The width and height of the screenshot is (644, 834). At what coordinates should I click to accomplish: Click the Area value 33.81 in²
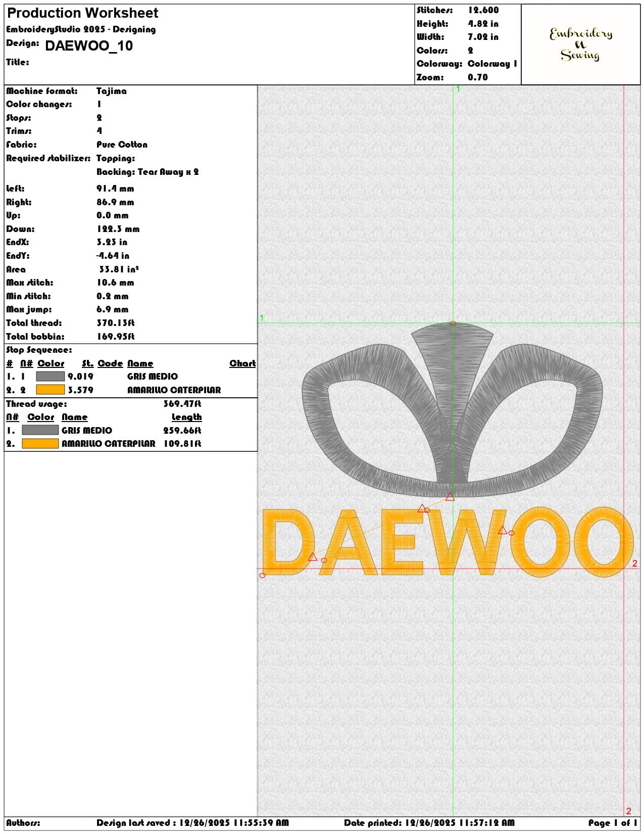(119, 269)
